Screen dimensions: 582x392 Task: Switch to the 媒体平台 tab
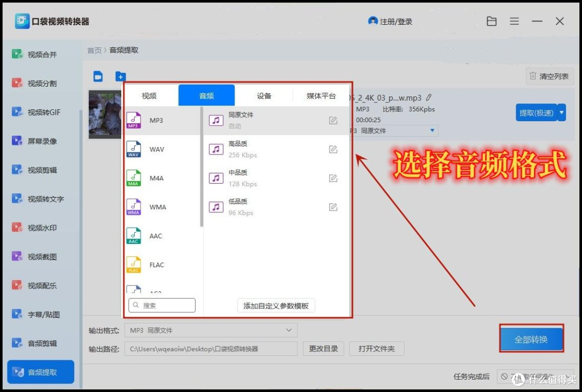(321, 96)
